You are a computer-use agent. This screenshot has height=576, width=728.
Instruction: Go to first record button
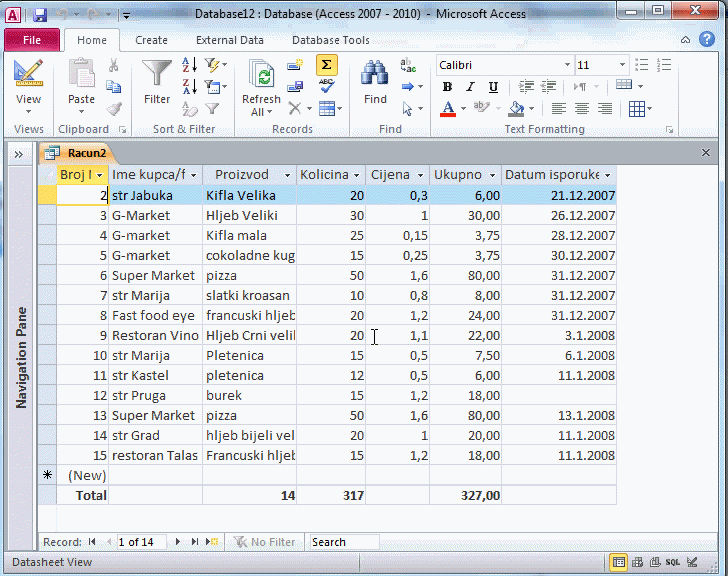coord(92,542)
